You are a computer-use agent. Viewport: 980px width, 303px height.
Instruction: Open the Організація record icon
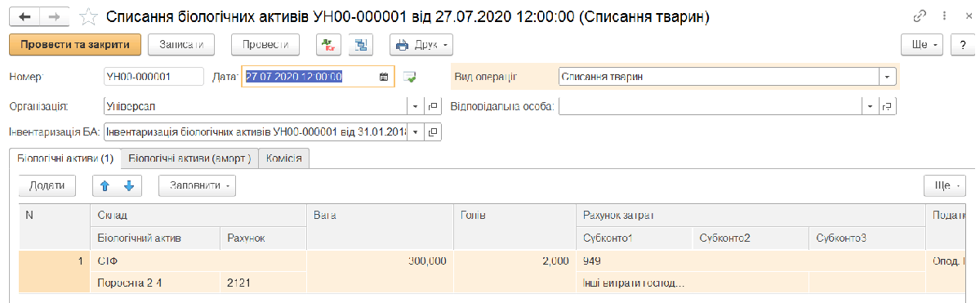pos(433,106)
